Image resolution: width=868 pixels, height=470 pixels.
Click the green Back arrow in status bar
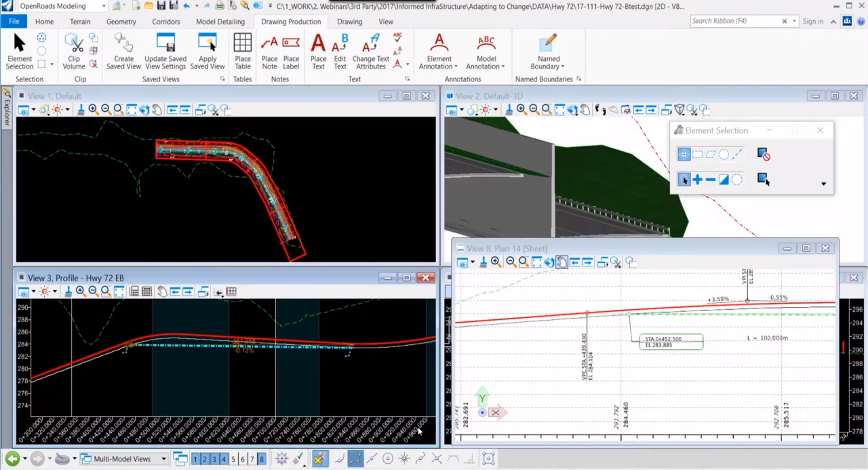click(x=13, y=459)
